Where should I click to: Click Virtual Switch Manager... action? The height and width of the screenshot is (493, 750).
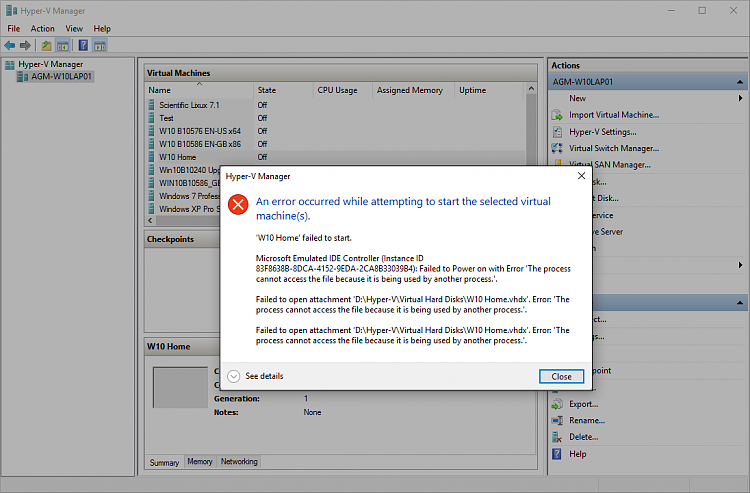tap(614, 148)
